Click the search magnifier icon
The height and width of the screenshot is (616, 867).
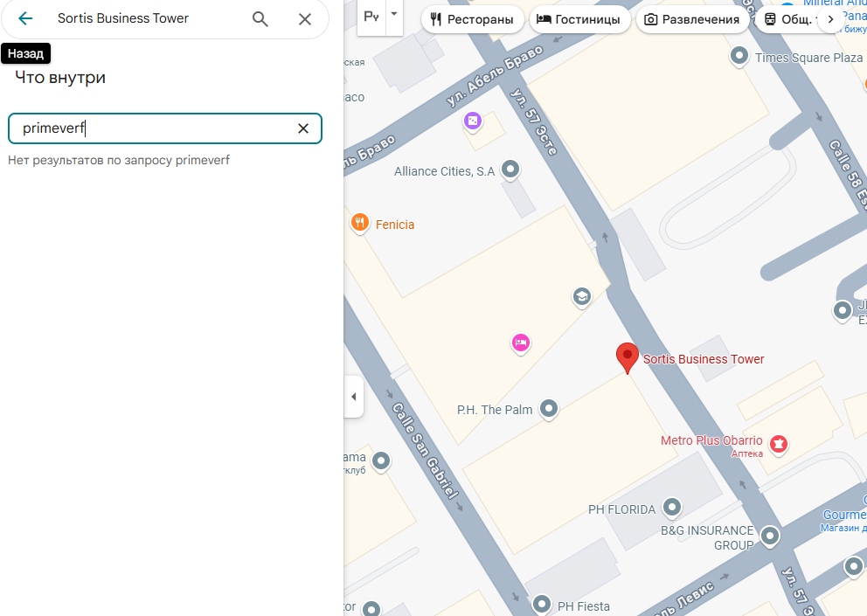tap(260, 19)
